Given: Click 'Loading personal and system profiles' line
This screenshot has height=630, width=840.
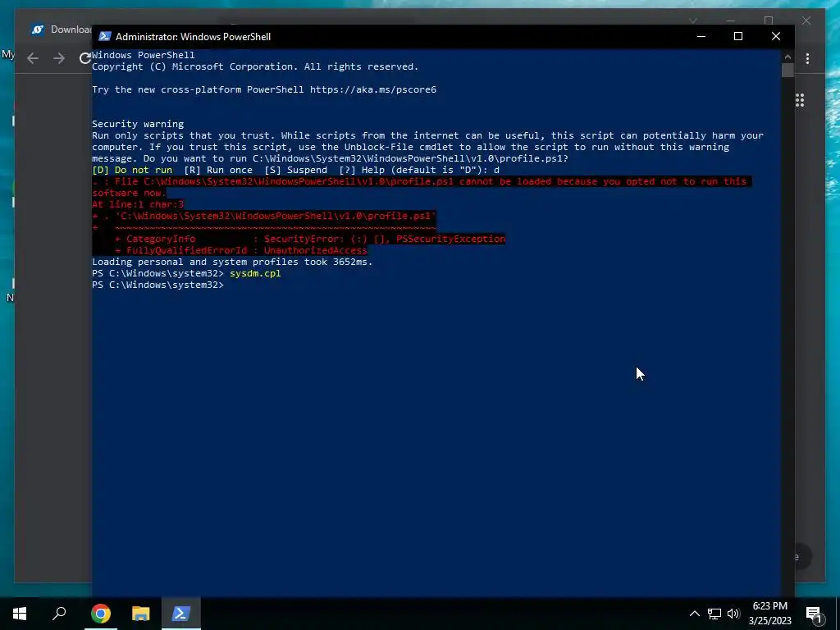Looking at the screenshot, I should (x=232, y=262).
